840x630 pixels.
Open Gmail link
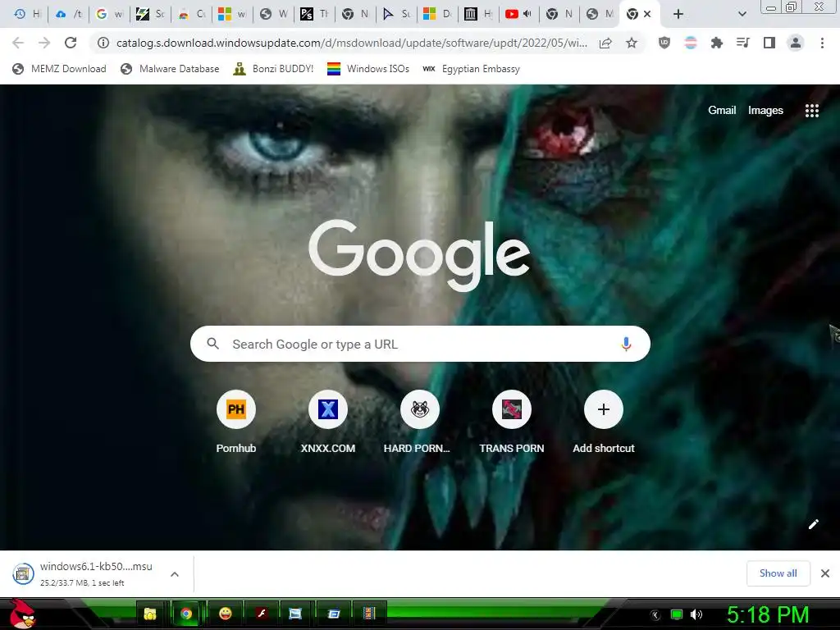tap(722, 111)
